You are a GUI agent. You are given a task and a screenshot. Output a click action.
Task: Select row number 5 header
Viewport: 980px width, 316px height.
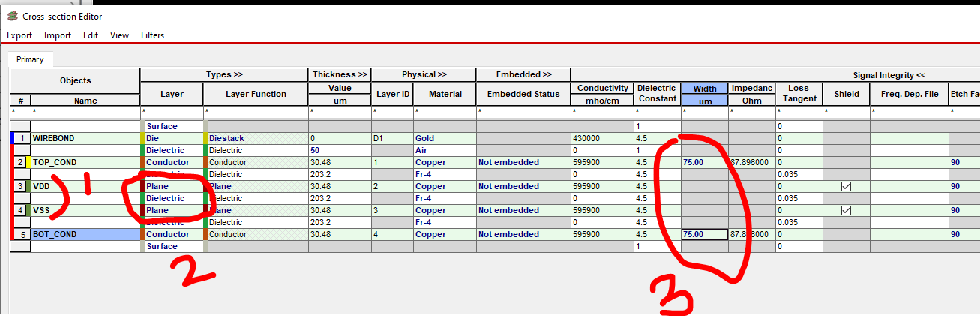pyautogui.click(x=22, y=234)
